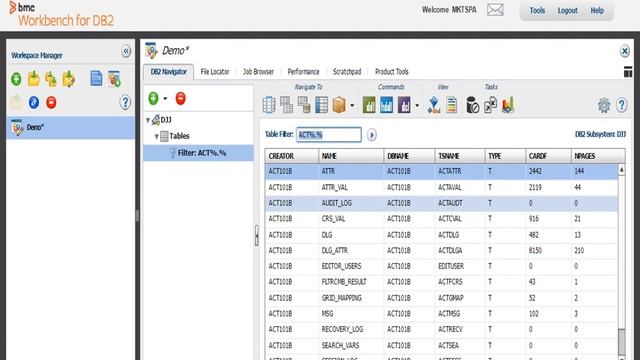Click the View filter funnel icon

pyautogui.click(x=434, y=105)
